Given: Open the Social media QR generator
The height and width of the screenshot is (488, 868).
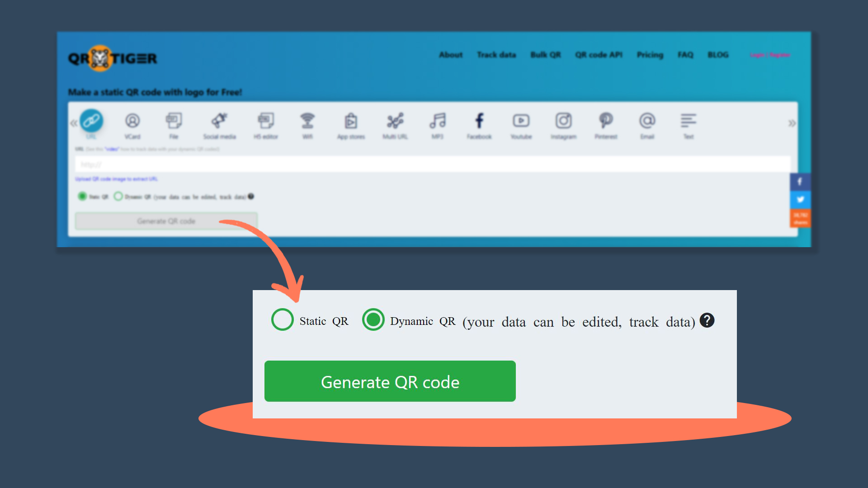Looking at the screenshot, I should click(220, 123).
